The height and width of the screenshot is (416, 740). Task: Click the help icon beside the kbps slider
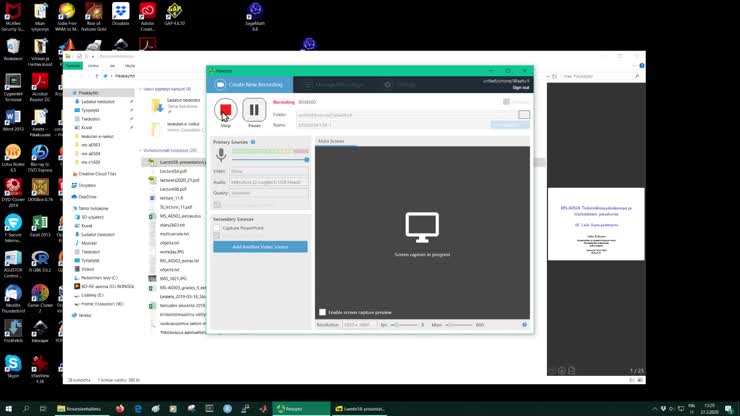(524, 325)
